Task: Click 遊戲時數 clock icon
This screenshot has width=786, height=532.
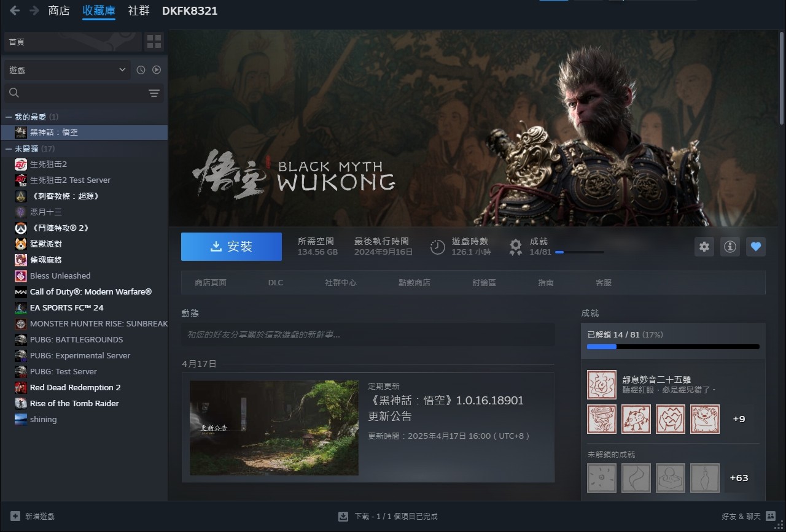Action: pyautogui.click(x=438, y=247)
